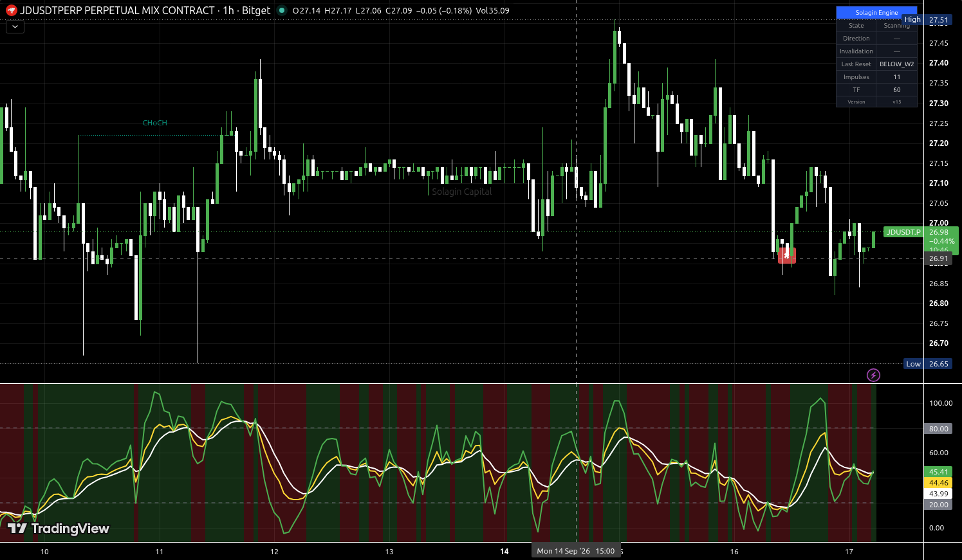Click the red signal marker on the chart
962x560 pixels.
[x=787, y=256]
